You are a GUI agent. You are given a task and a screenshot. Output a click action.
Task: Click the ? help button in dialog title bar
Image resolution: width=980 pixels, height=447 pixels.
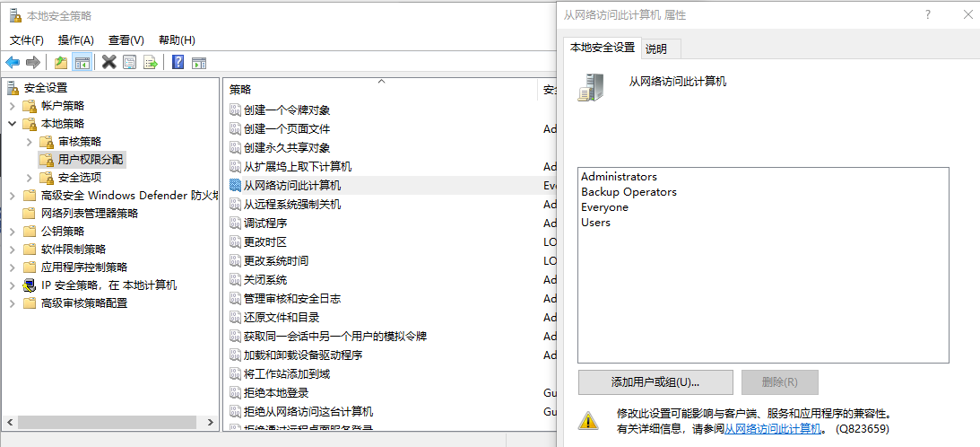928,14
